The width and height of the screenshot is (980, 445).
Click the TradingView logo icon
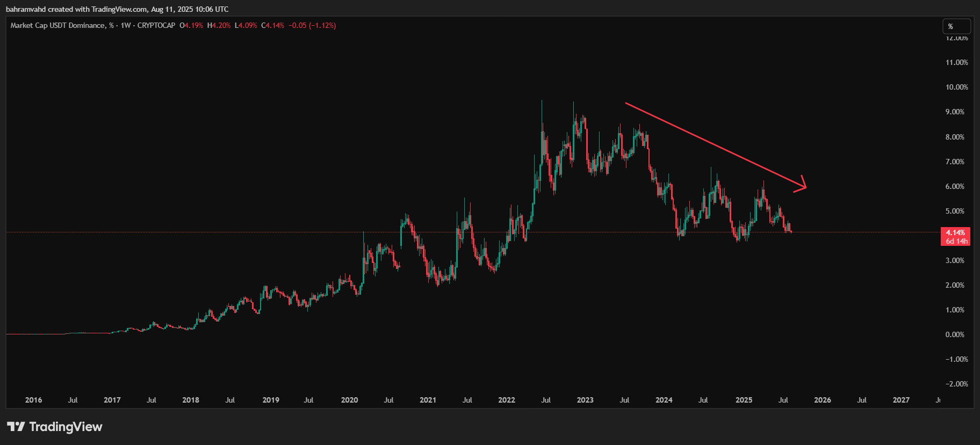click(16, 427)
